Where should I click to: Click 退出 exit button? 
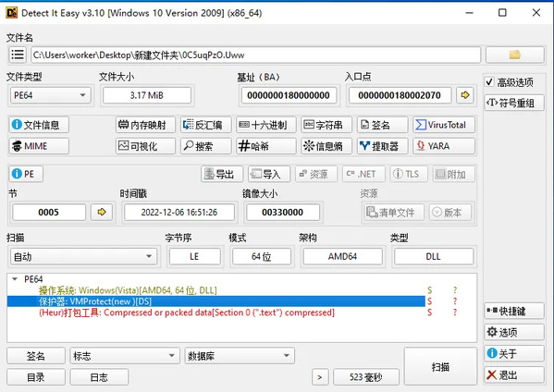coord(514,374)
